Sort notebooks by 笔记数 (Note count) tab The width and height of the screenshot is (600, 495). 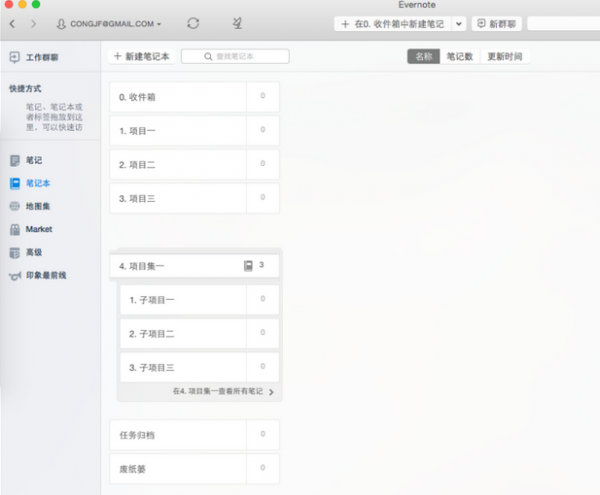pos(460,57)
